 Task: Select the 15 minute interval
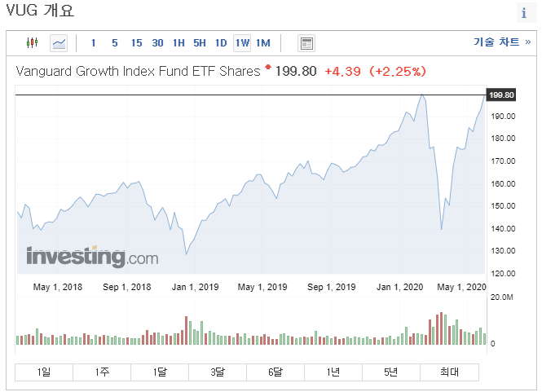(136, 42)
